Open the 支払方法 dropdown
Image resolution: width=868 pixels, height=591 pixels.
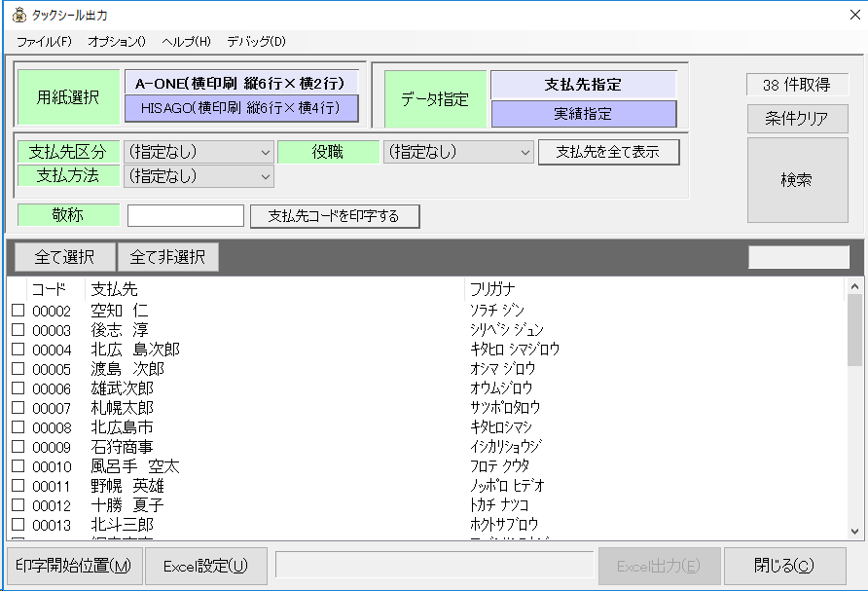[264, 177]
